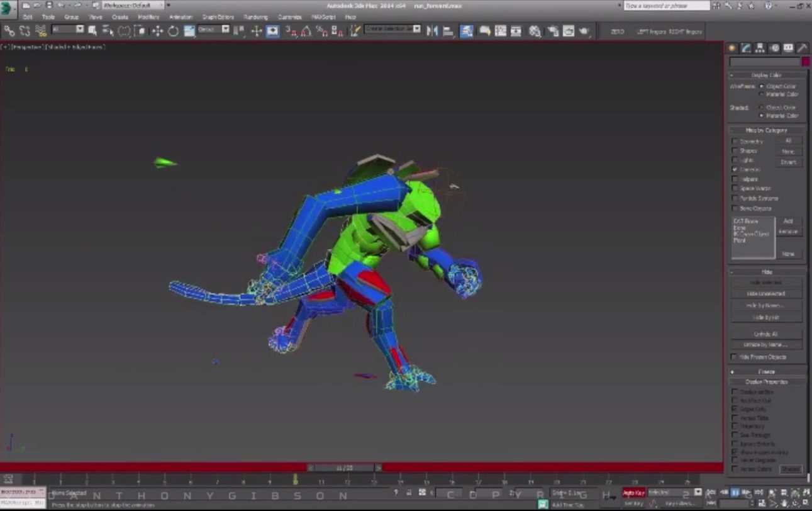
Task: Open the Modify command panel tab
Action: [747, 48]
